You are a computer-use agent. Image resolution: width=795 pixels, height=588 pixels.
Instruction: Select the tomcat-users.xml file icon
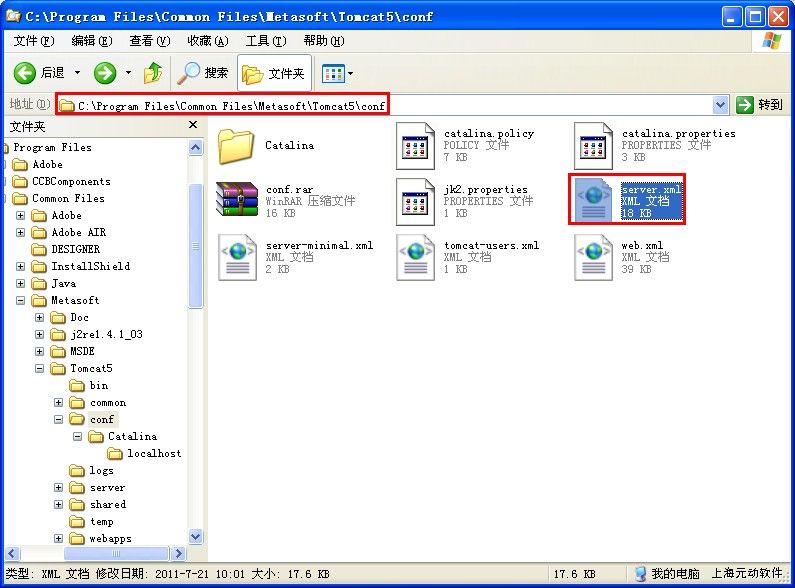point(415,257)
